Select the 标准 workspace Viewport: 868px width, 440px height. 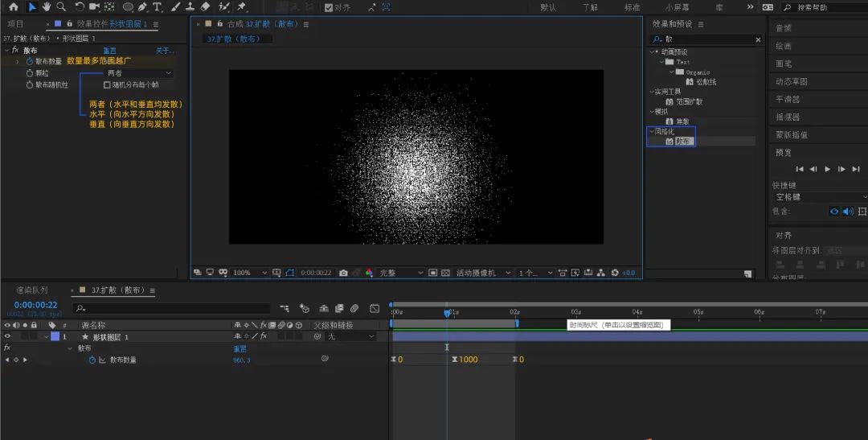[633, 7]
